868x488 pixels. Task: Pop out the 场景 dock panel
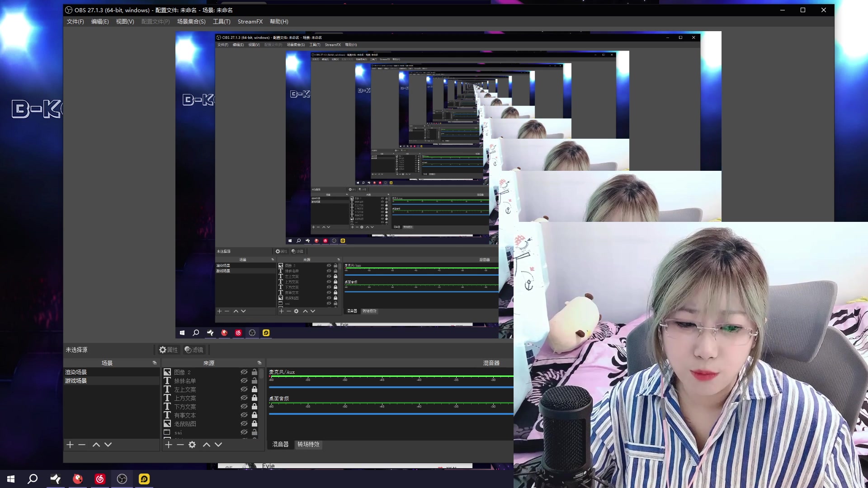coord(155,363)
